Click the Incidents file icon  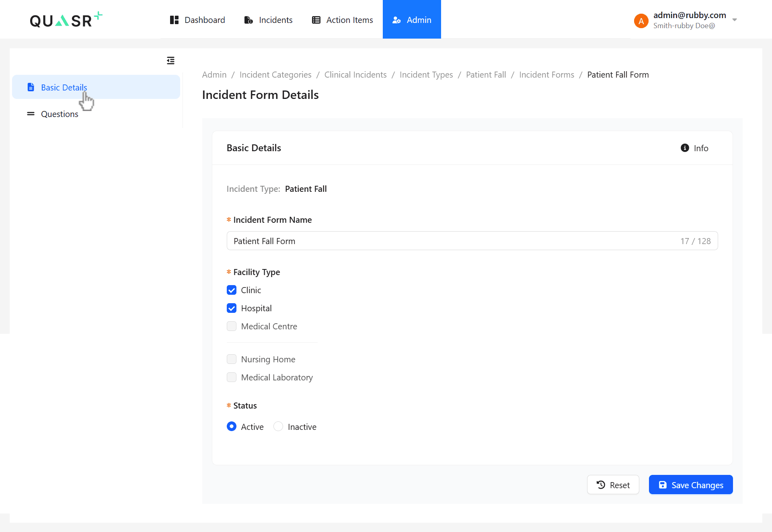coord(248,20)
